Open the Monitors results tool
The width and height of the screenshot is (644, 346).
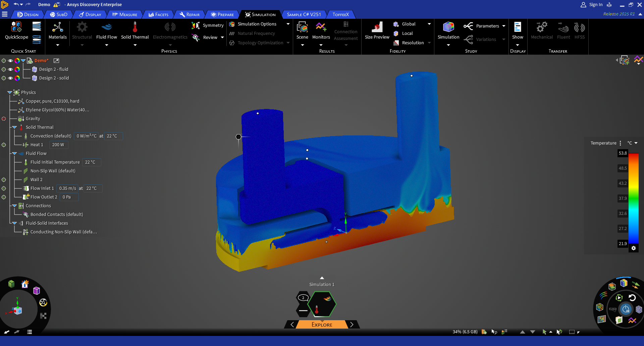click(321, 31)
